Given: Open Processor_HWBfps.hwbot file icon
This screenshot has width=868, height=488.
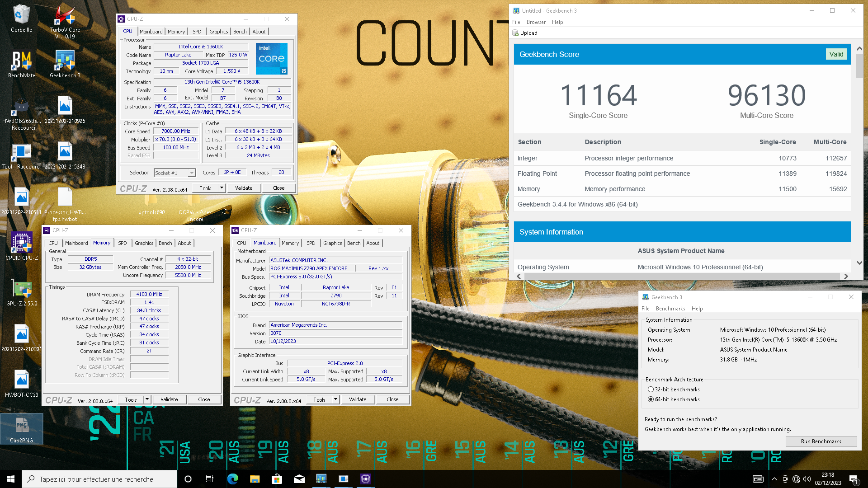Looking at the screenshot, I should (x=65, y=204).
